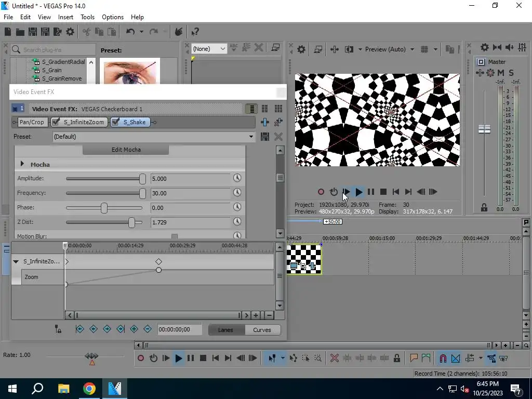The height and width of the screenshot is (399, 532).
Task: Play the preview with preview Play button
Action: (x=358, y=192)
